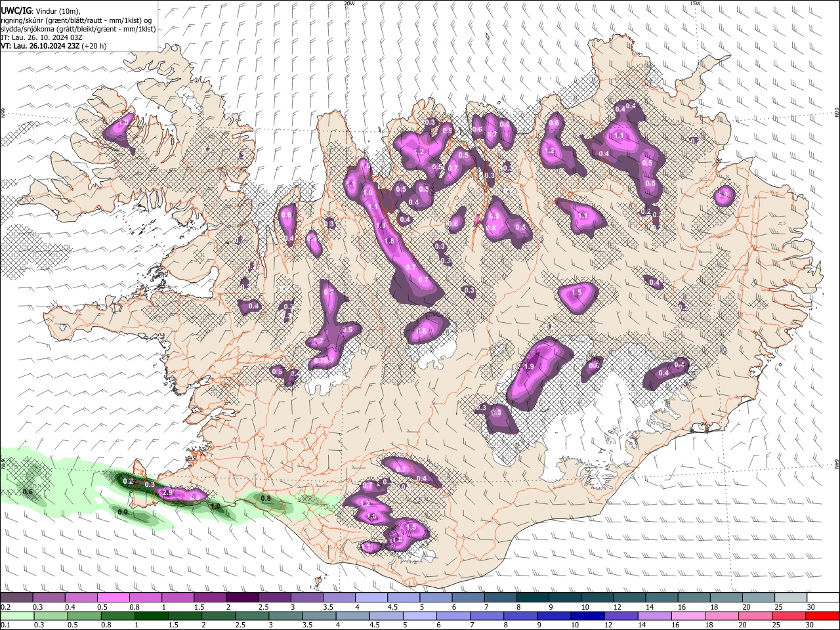The height and width of the screenshot is (630, 840).
Task: Click the 0.6 value in the green offshore rain band
Action: tap(28, 492)
